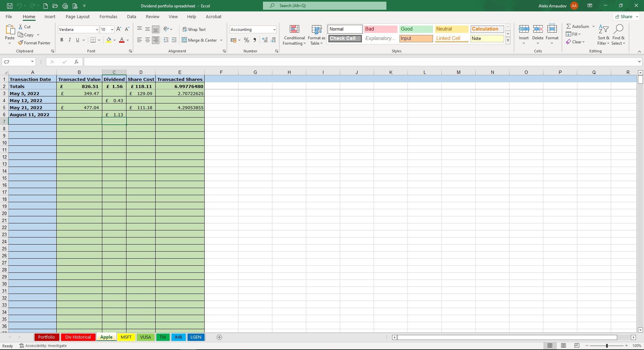Open the MSFT sheet tab

click(126, 337)
